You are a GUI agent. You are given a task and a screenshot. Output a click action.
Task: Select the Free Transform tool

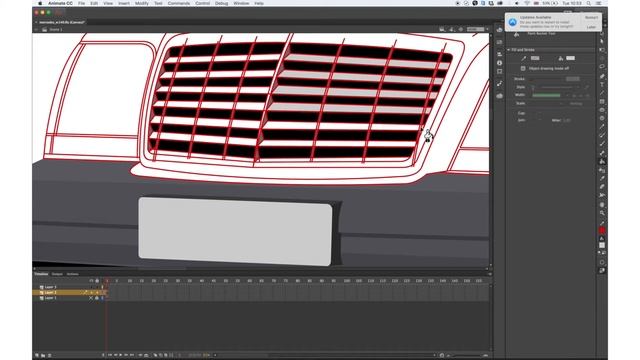[602, 50]
